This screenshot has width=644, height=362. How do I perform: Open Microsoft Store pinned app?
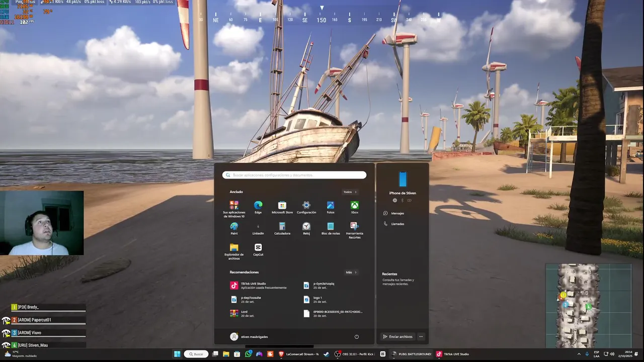point(282,207)
